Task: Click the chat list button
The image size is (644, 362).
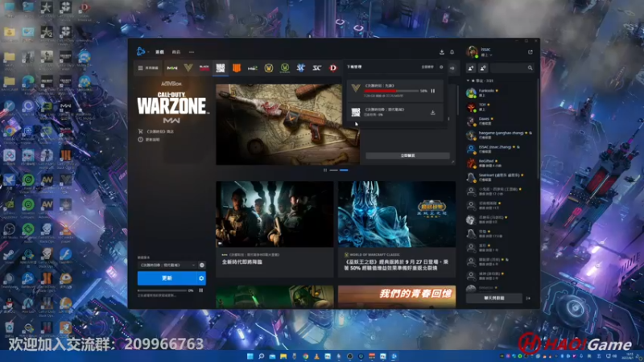Action: point(493,298)
